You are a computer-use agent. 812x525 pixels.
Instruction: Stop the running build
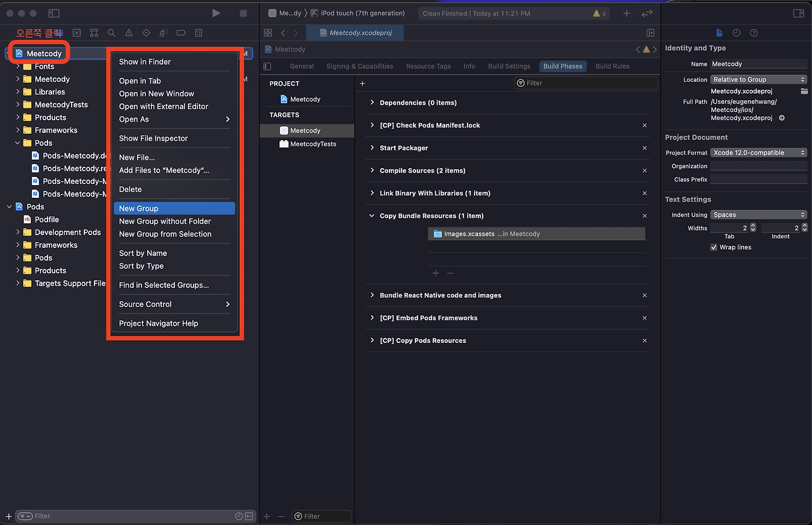click(x=244, y=13)
